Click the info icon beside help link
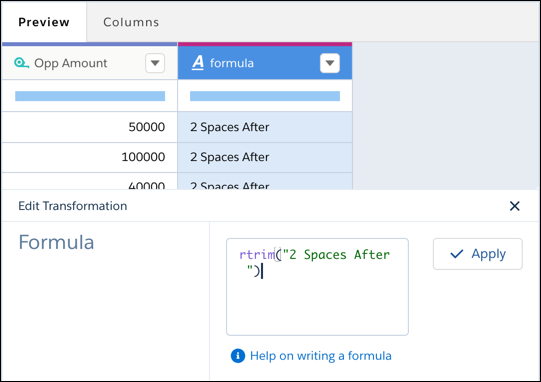This screenshot has height=382, width=541. click(x=238, y=356)
